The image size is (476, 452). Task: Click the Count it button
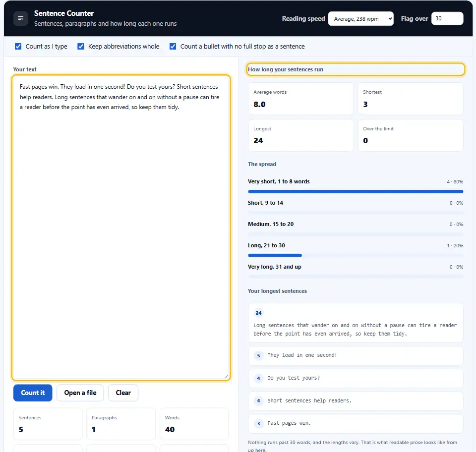33,393
